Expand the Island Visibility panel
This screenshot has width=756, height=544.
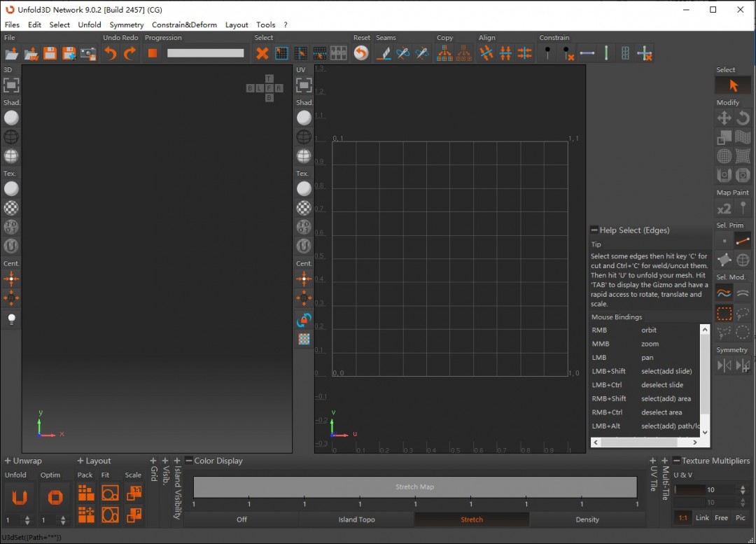coord(177,461)
